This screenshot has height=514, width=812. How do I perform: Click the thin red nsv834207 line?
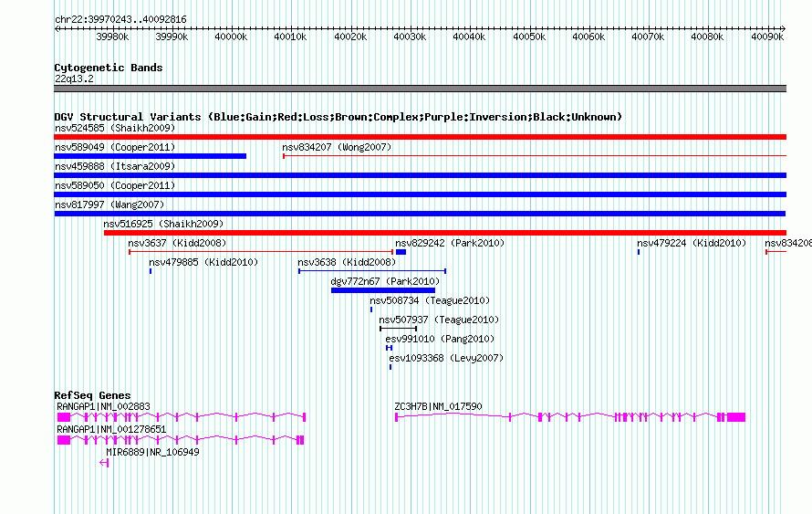[x=535, y=156]
